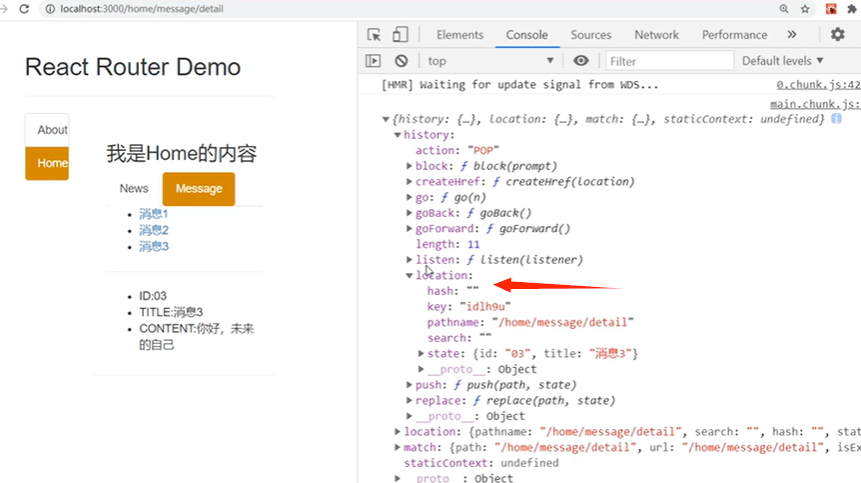Open the extensions puzzle icon

852,9
